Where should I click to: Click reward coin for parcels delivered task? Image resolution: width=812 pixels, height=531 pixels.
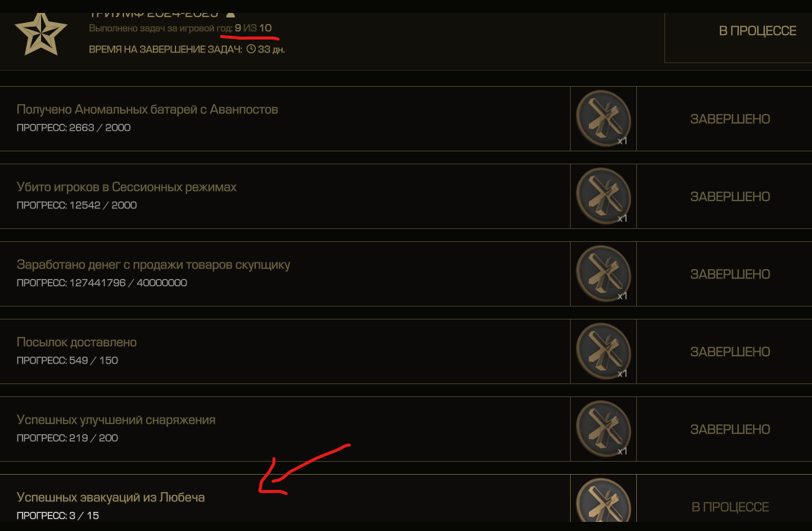(603, 351)
